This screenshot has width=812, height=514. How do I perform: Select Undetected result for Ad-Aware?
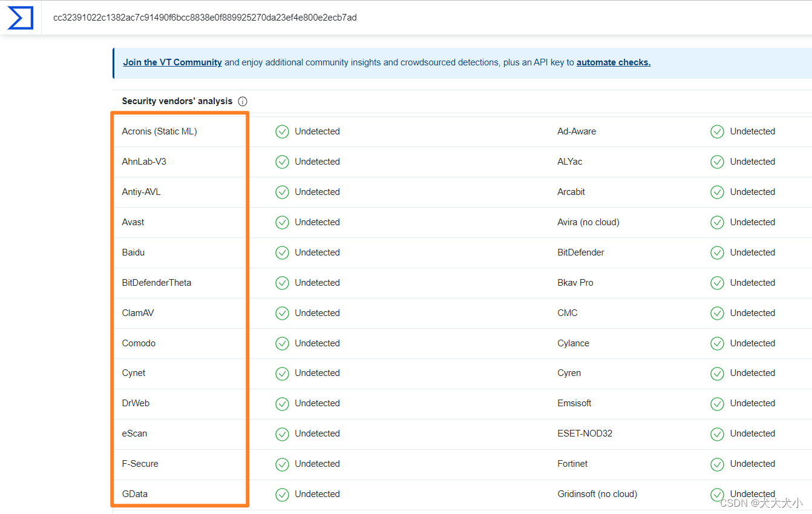click(752, 131)
